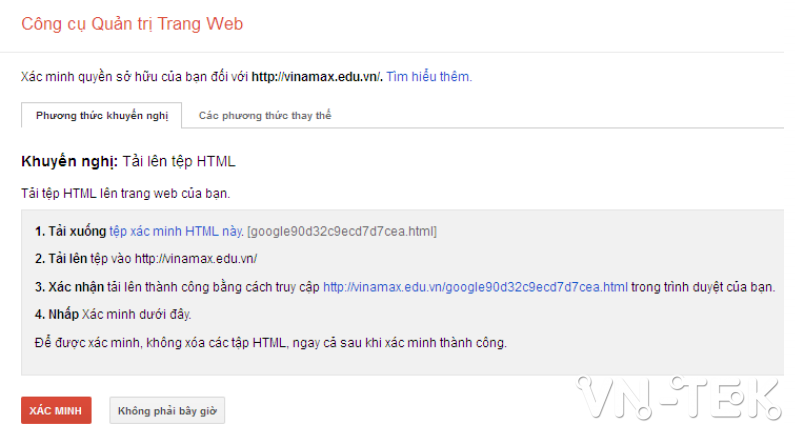Select the 'Phương thức khuyến nghị' tab
Screen dimensions: 795x433
pos(101,116)
